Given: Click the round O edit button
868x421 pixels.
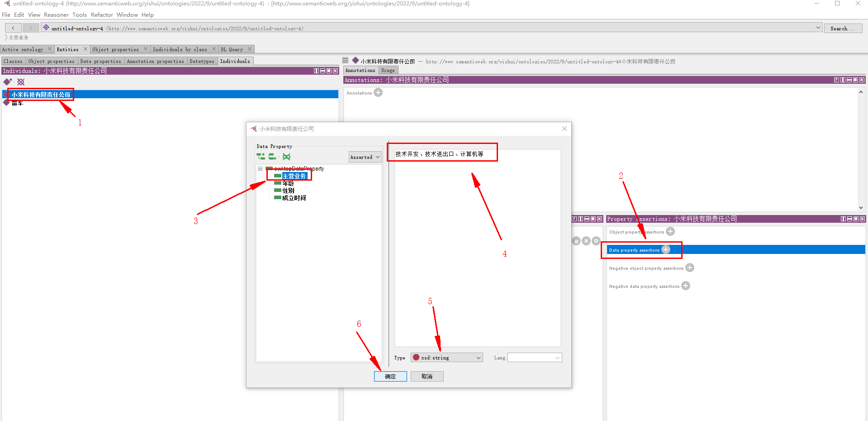Looking at the screenshot, I should click(x=596, y=241).
